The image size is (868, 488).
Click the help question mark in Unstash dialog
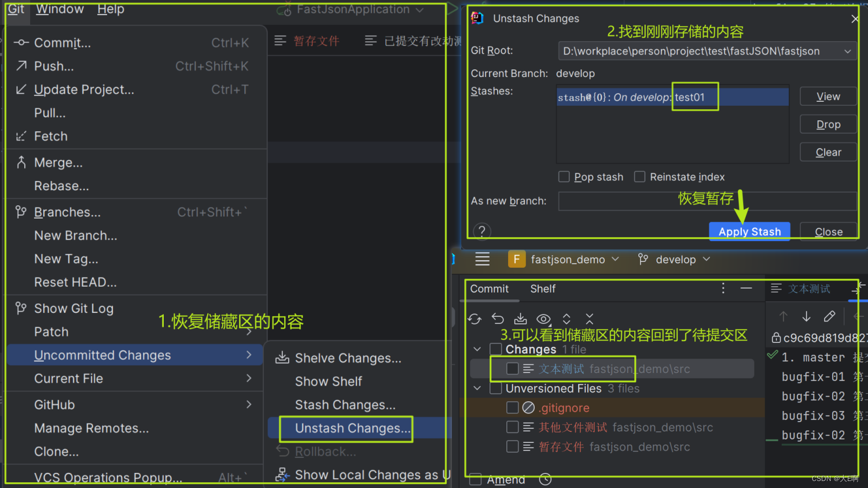482,231
